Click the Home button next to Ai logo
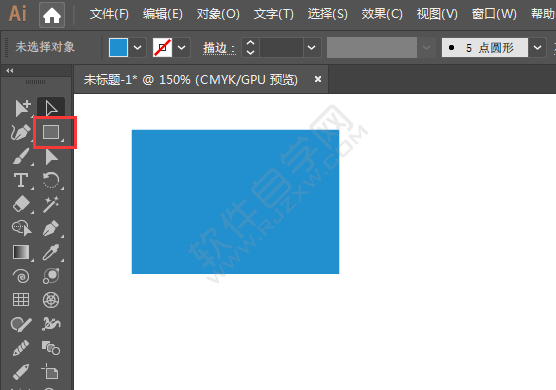556x390 pixels. [x=52, y=15]
